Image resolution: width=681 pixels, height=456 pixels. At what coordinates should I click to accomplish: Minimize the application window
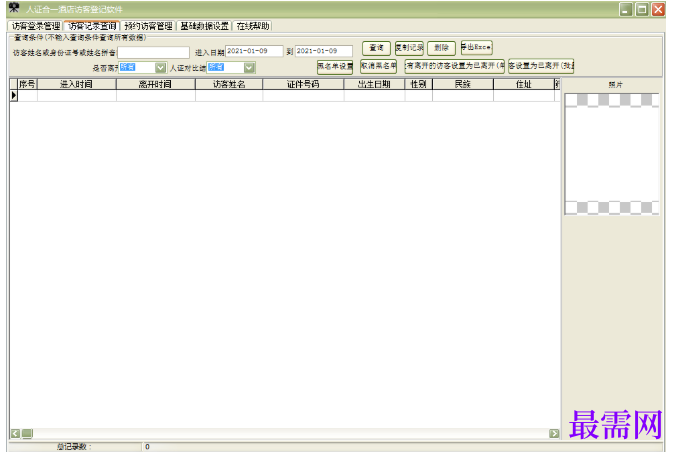point(626,10)
